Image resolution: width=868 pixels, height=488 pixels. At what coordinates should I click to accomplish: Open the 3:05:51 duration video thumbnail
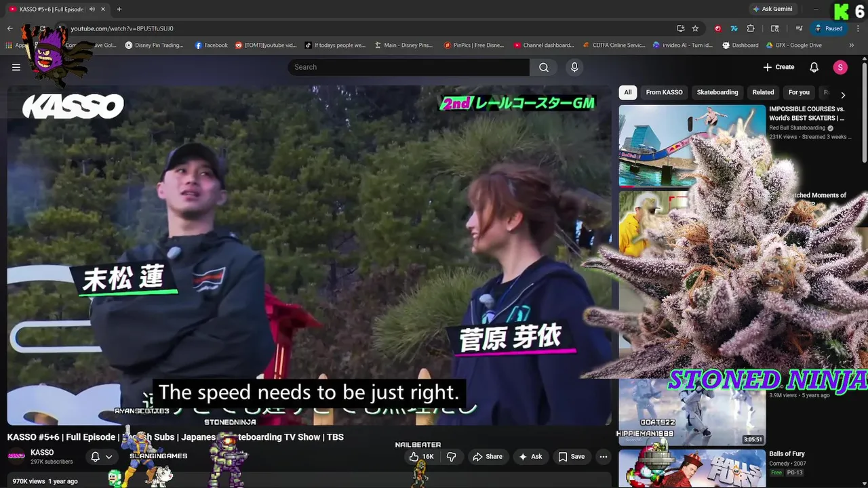coord(692,411)
